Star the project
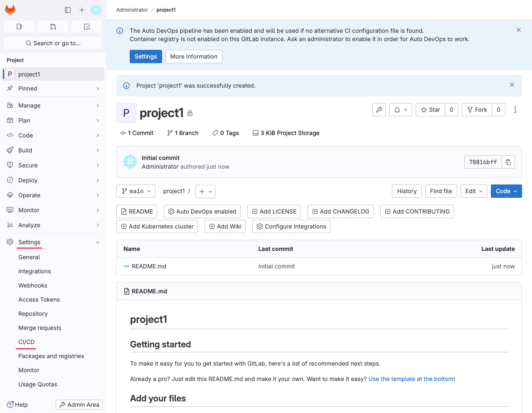This screenshot has width=532, height=413. 430,110
